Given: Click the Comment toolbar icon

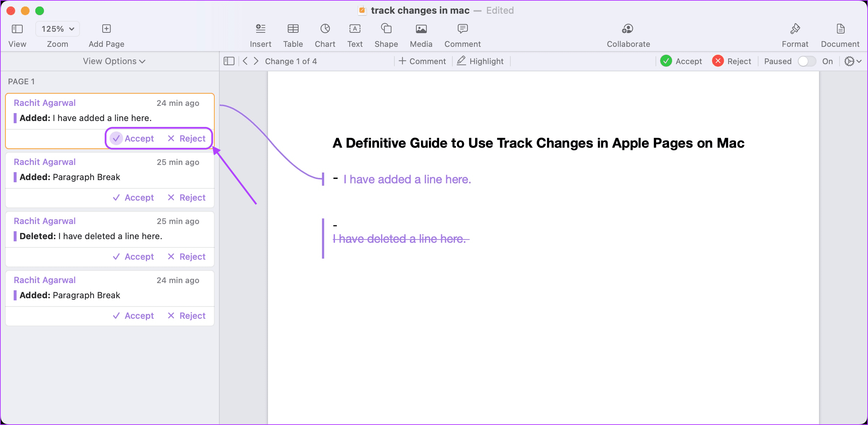Looking at the screenshot, I should tap(462, 29).
